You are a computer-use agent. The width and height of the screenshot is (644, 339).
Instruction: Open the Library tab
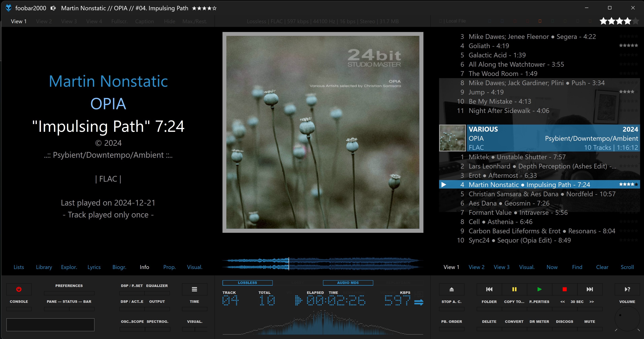(44, 267)
